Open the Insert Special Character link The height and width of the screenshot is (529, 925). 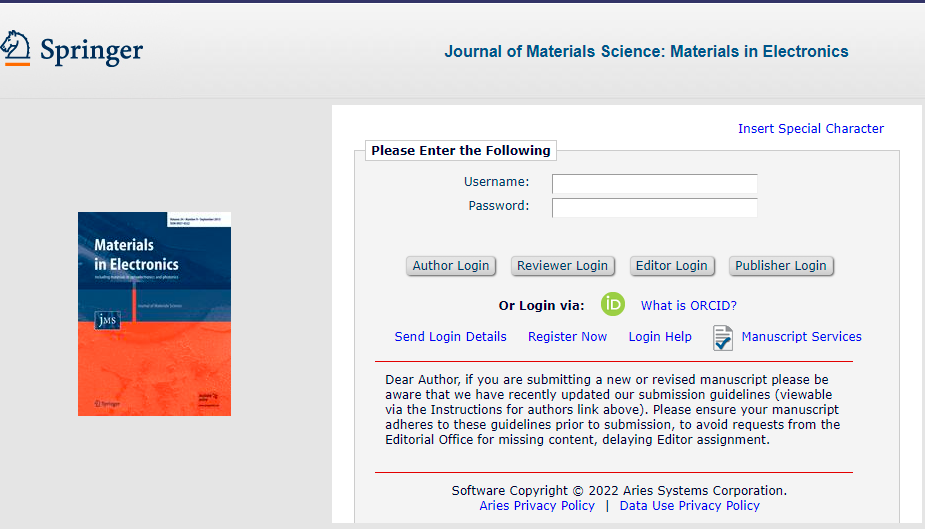point(810,128)
